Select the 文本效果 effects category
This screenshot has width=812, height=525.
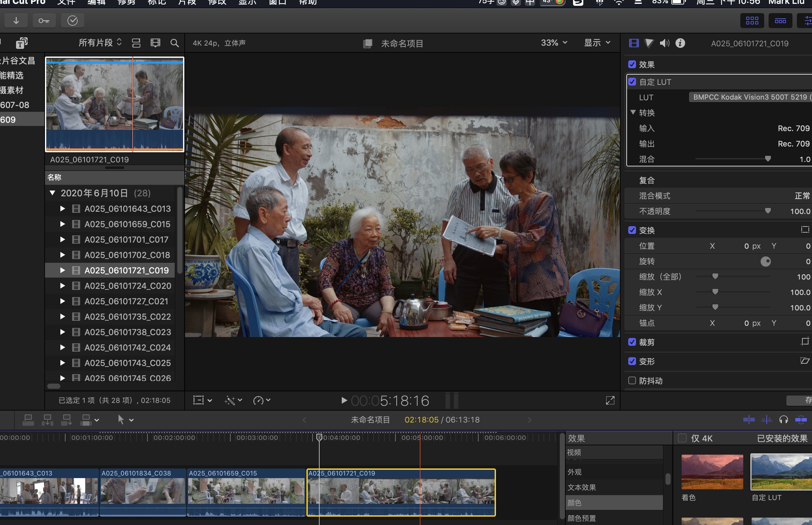click(x=614, y=487)
